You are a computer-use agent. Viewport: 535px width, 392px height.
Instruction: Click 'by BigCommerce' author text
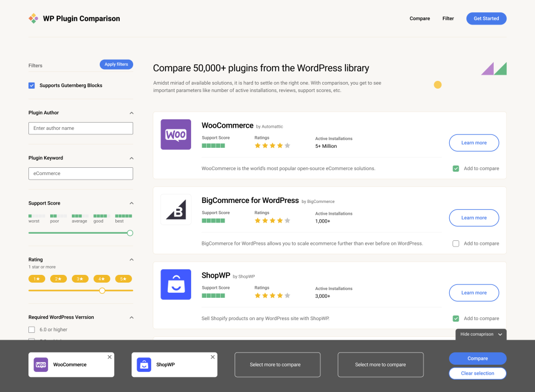click(x=318, y=201)
